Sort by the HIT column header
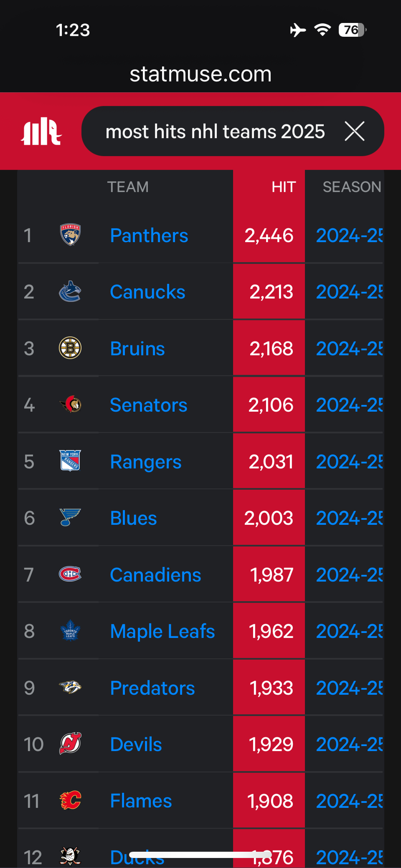This screenshot has width=401, height=868. click(284, 187)
